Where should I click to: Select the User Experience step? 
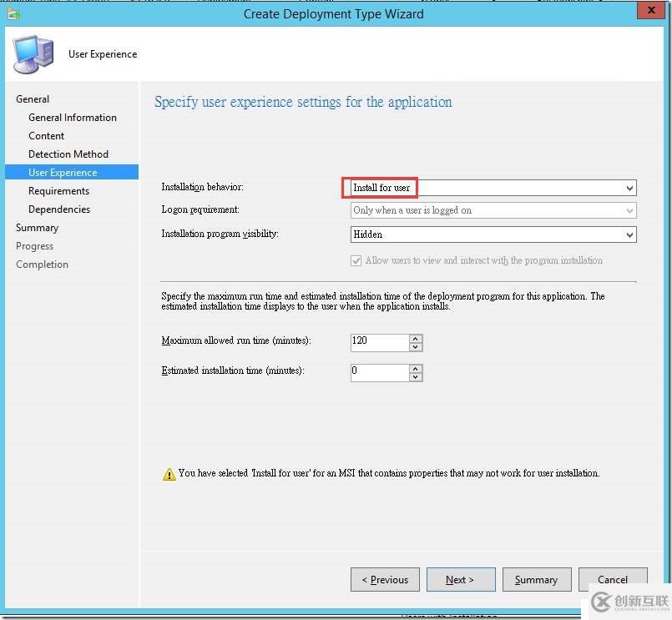click(x=72, y=172)
